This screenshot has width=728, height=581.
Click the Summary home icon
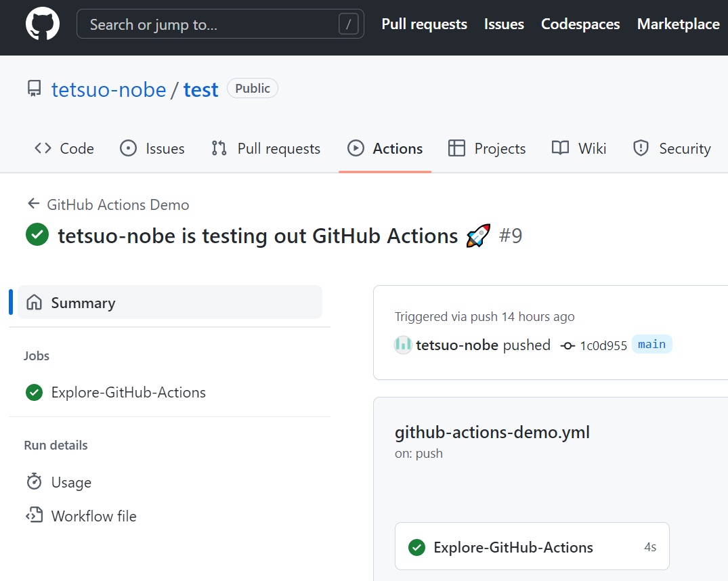pos(34,303)
